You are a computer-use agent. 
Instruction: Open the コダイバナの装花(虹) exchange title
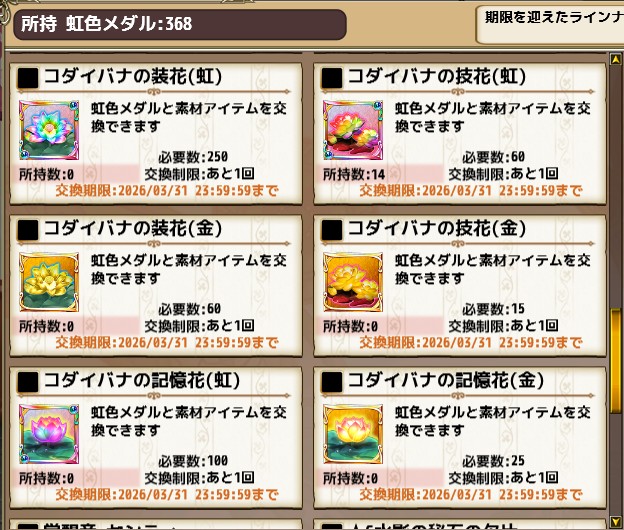(133, 76)
